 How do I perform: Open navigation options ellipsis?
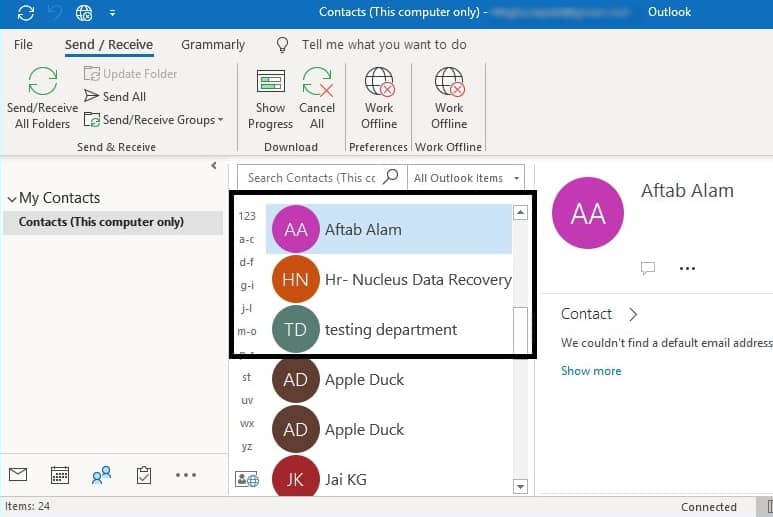tap(186, 475)
